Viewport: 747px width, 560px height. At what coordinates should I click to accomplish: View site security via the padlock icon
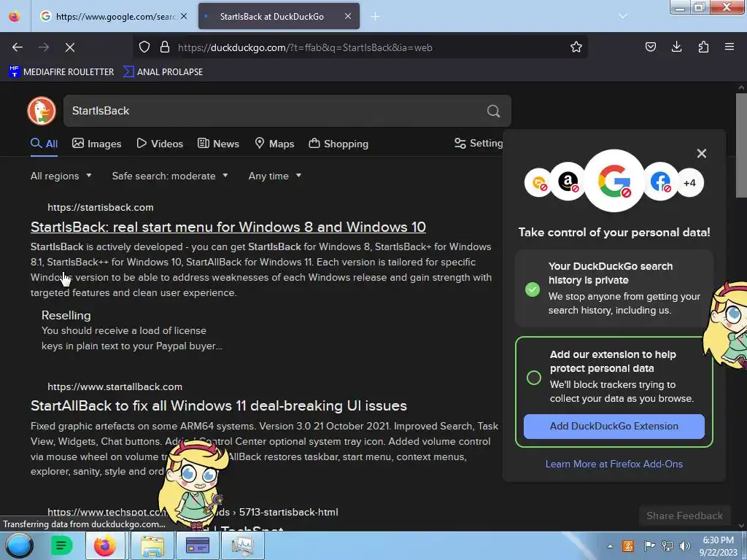[x=165, y=47]
